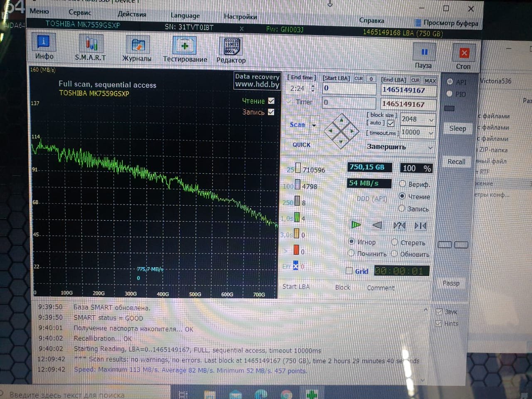The width and height of the screenshot is (532, 399).
Task: Select the Чтение scan mode radio button
Action: [402, 196]
